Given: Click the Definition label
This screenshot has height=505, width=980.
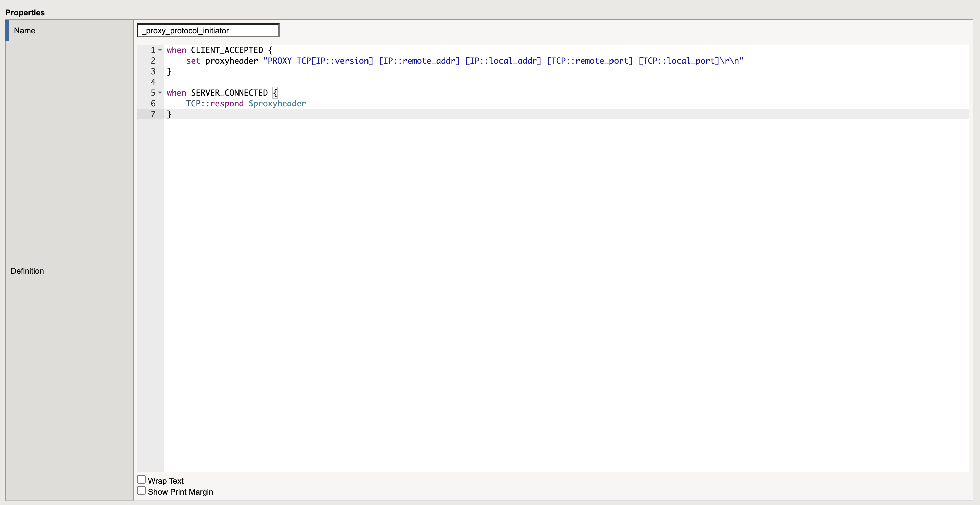Looking at the screenshot, I should click(x=27, y=271).
